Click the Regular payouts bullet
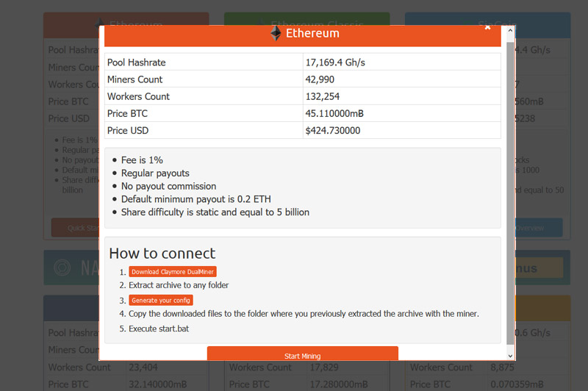 click(155, 173)
